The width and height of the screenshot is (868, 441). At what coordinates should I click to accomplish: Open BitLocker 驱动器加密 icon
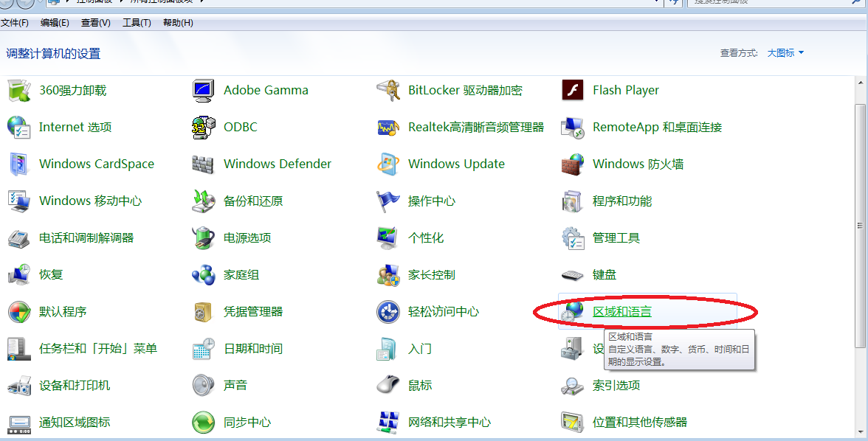pos(388,90)
